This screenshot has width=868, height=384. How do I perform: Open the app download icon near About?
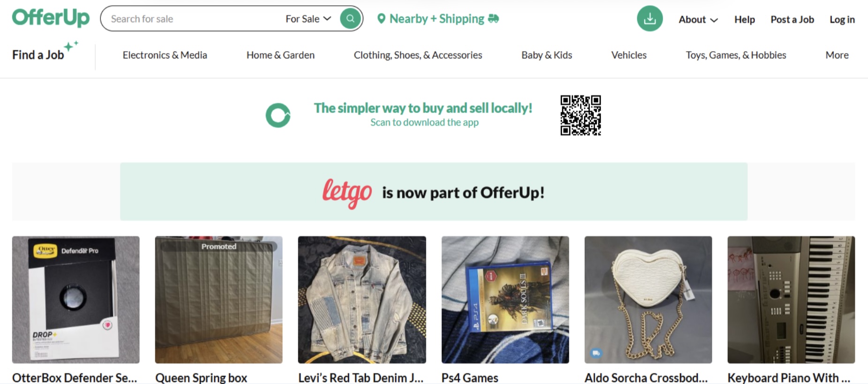(649, 19)
